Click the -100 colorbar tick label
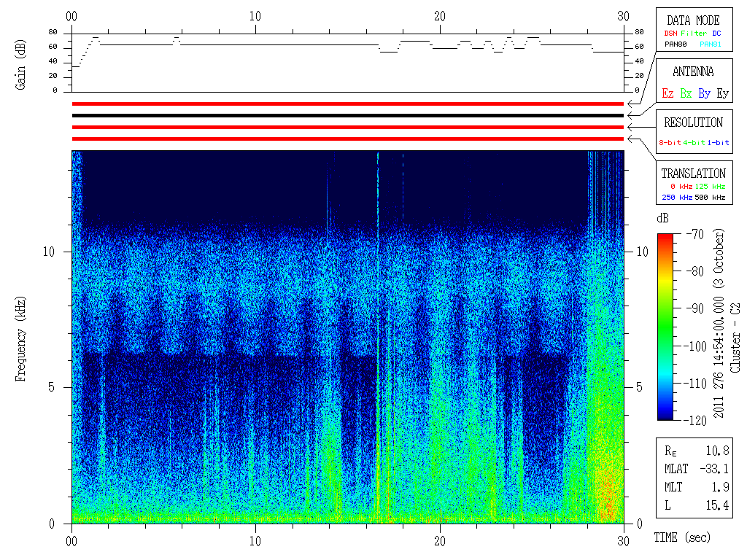Screen dimensions: 747x560 [697, 346]
